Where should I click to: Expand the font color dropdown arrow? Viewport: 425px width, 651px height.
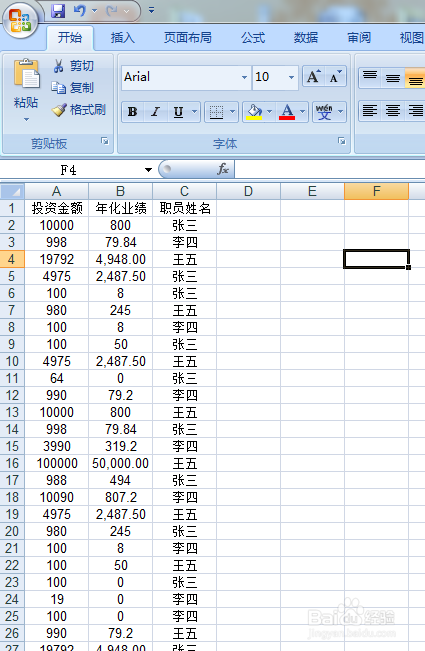tap(303, 112)
